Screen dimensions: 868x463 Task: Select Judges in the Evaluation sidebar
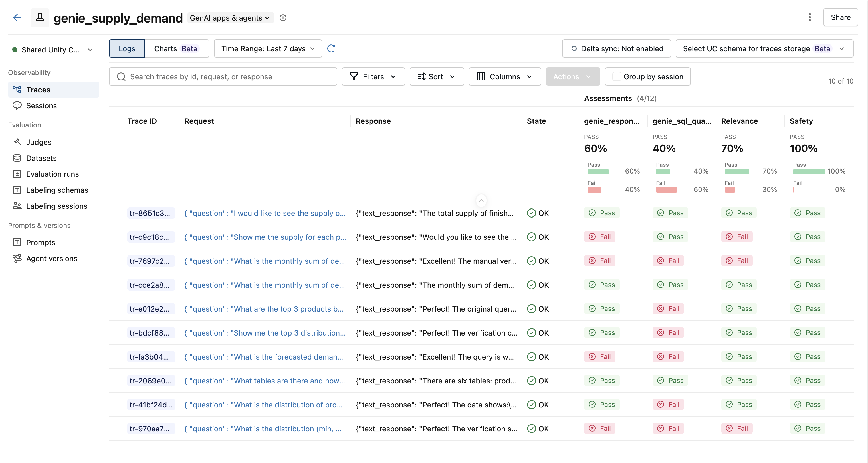point(39,142)
